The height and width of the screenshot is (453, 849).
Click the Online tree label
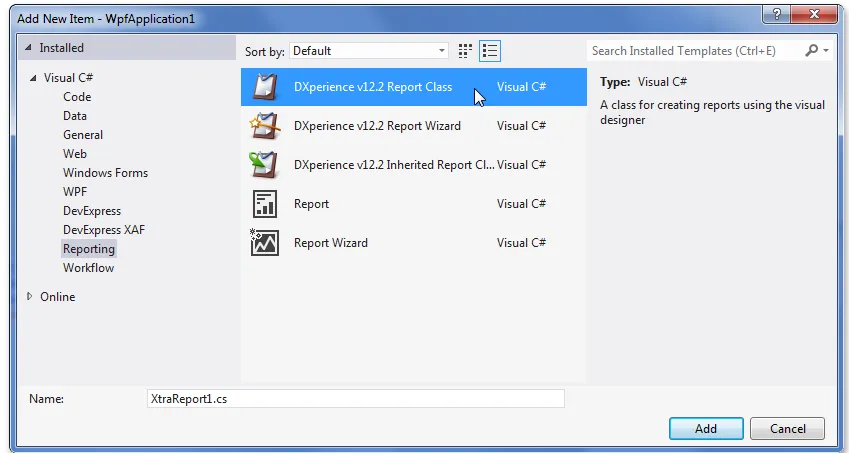click(57, 297)
